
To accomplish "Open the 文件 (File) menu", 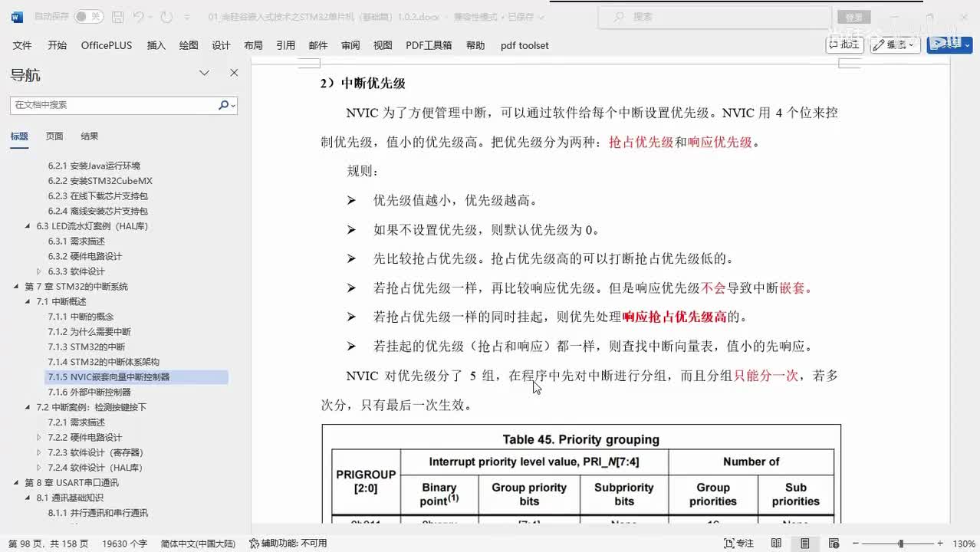I will [22, 45].
